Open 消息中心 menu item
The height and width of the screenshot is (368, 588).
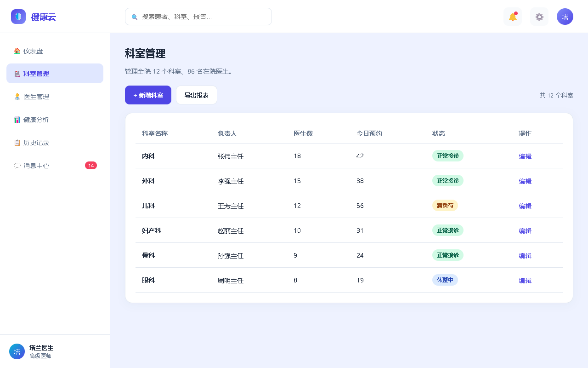tap(55, 166)
